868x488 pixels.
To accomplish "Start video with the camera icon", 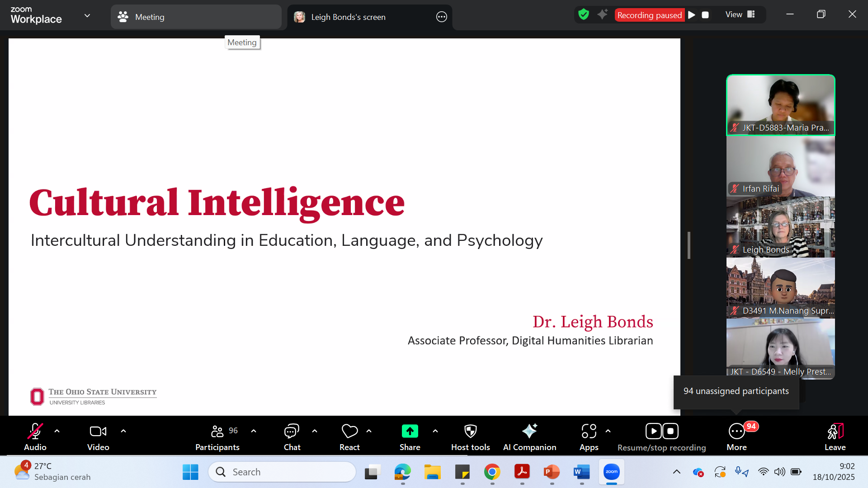I will pyautogui.click(x=98, y=431).
